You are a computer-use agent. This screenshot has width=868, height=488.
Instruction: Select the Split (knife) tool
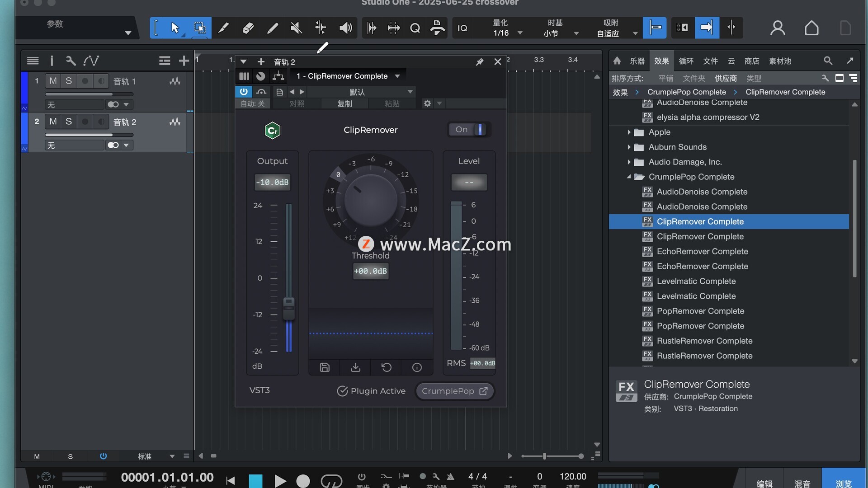(x=223, y=28)
